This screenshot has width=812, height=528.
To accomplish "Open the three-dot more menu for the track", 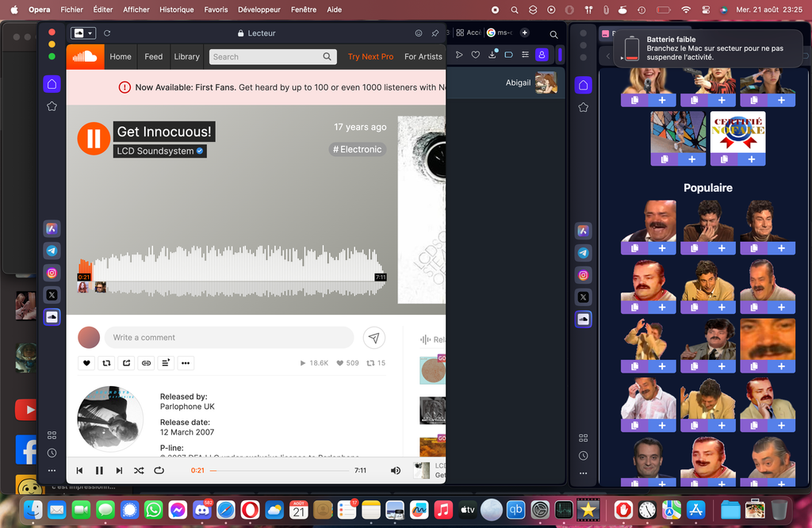I will 186,363.
